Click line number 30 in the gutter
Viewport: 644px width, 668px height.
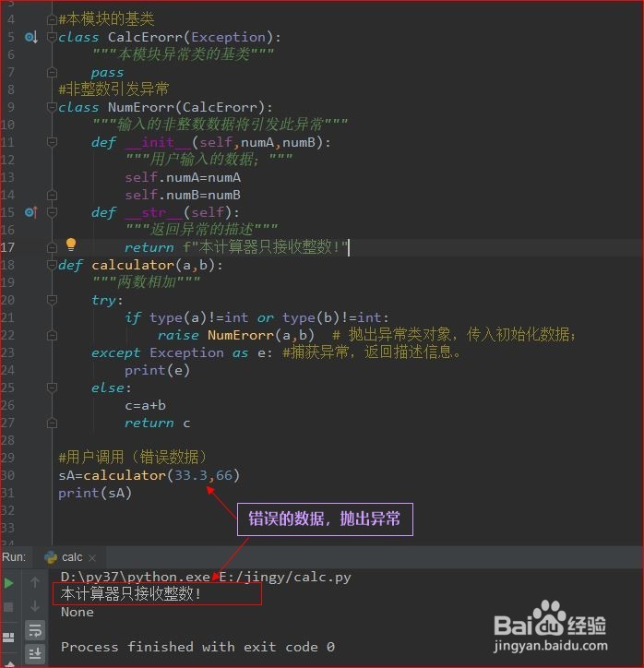pos(7,475)
